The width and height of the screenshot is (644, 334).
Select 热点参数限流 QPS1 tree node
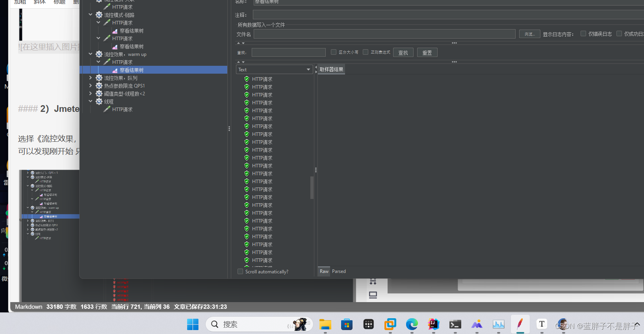point(124,86)
